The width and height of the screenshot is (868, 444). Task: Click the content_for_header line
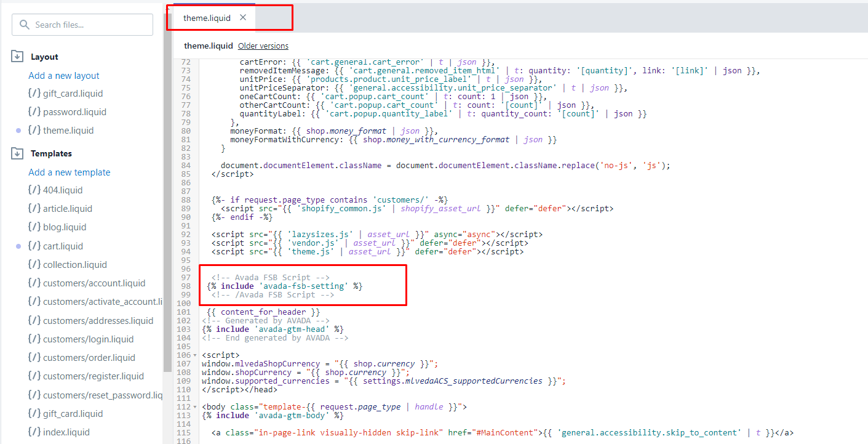point(263,312)
